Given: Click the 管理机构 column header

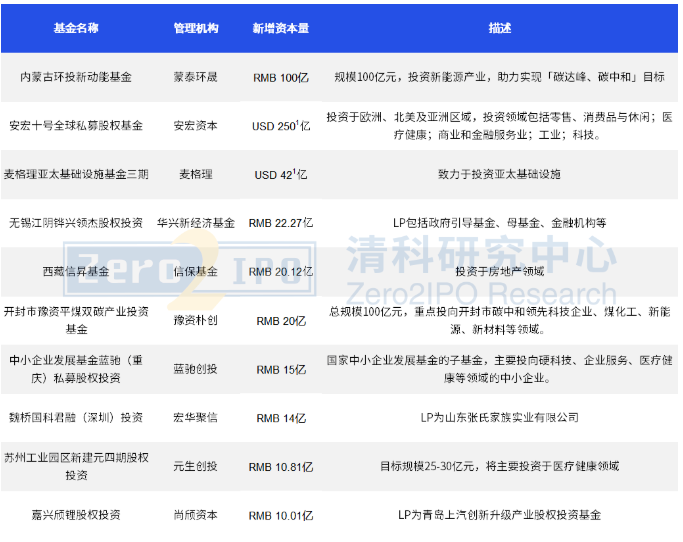Looking at the screenshot, I should 196,28.
